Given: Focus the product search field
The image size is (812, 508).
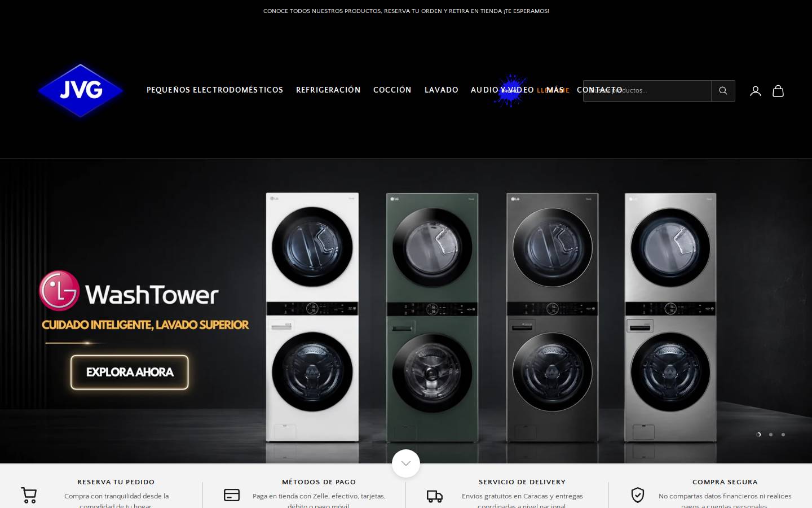Looking at the screenshot, I should point(647,91).
